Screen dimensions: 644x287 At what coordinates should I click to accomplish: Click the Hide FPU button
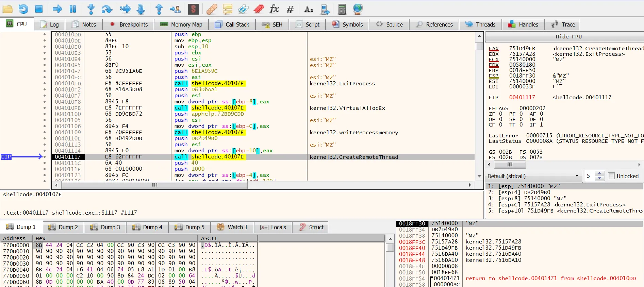pos(568,37)
